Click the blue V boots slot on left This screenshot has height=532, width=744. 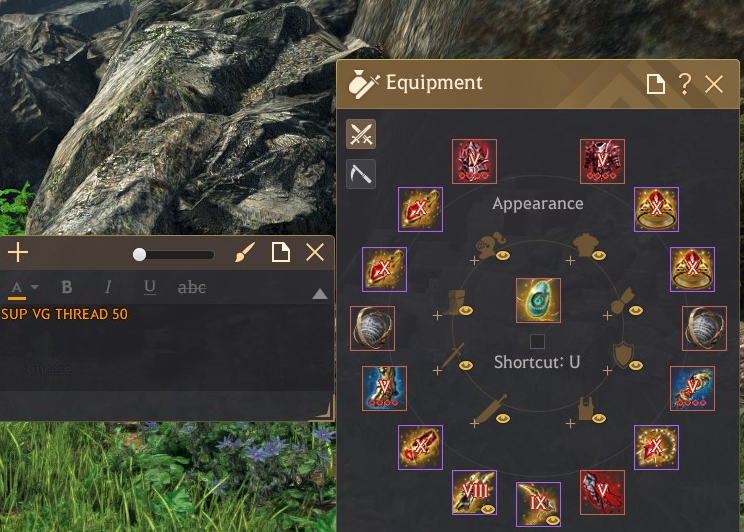click(x=384, y=388)
